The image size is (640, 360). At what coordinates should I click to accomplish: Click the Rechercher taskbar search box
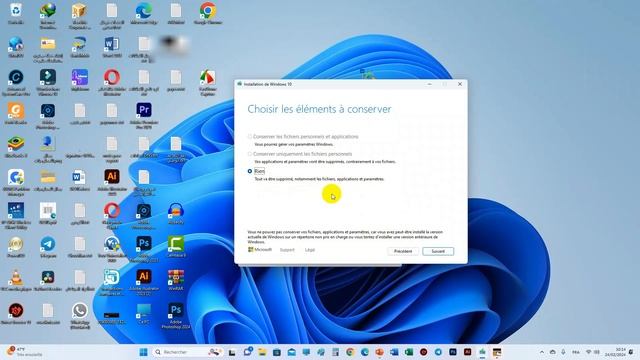[187, 352]
